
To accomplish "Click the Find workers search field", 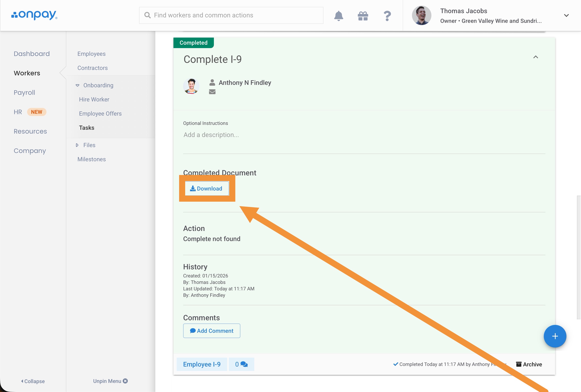I will coord(231,15).
